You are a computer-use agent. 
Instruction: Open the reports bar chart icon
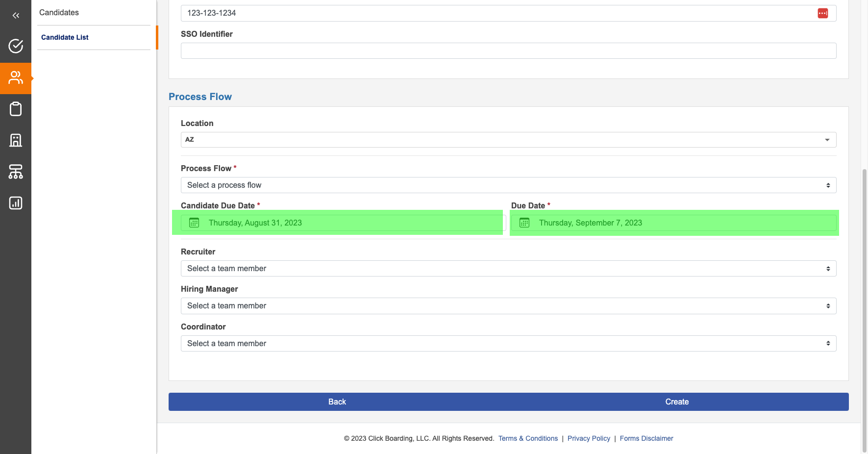point(16,203)
